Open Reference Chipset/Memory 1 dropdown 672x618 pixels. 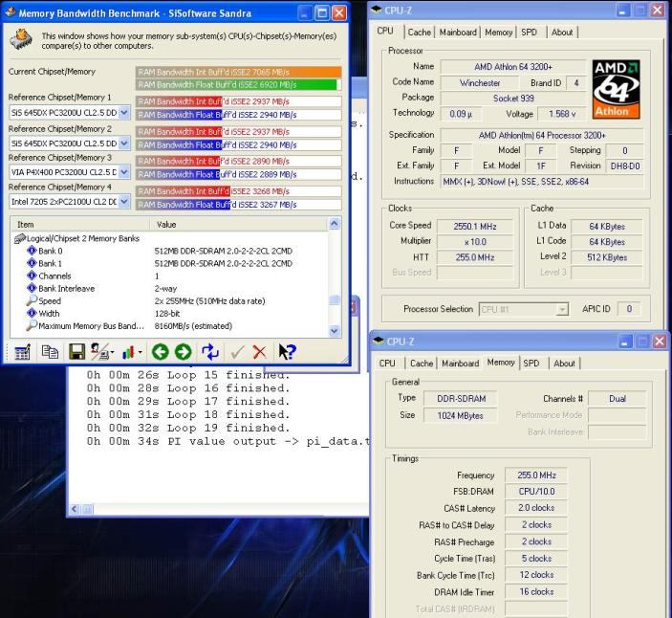[124, 113]
